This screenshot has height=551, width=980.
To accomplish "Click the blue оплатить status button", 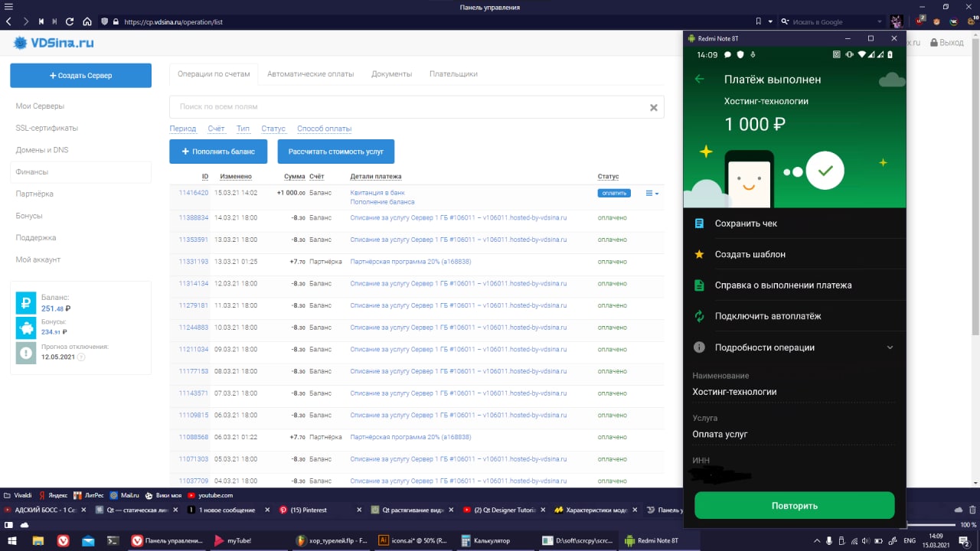I will 614,194.
